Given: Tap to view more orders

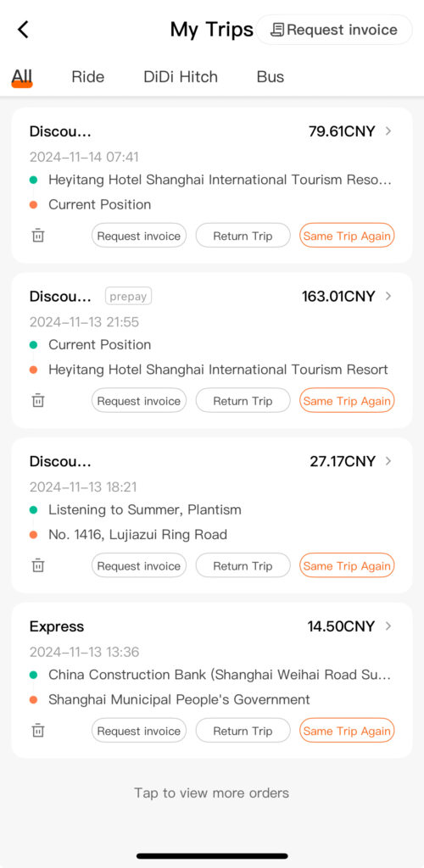Looking at the screenshot, I should [x=211, y=793].
